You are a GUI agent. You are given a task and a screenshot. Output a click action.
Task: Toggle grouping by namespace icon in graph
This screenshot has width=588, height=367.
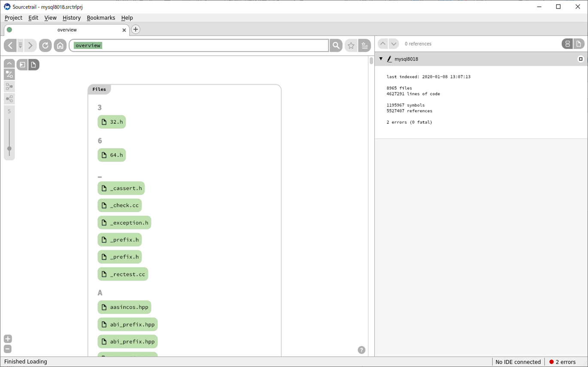(22, 64)
